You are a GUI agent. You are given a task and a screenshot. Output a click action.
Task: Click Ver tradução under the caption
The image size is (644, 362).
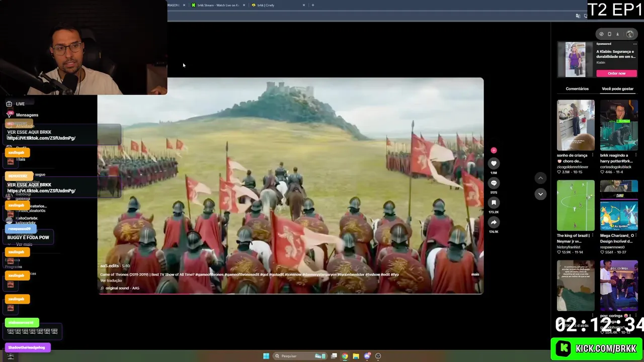[111, 281]
